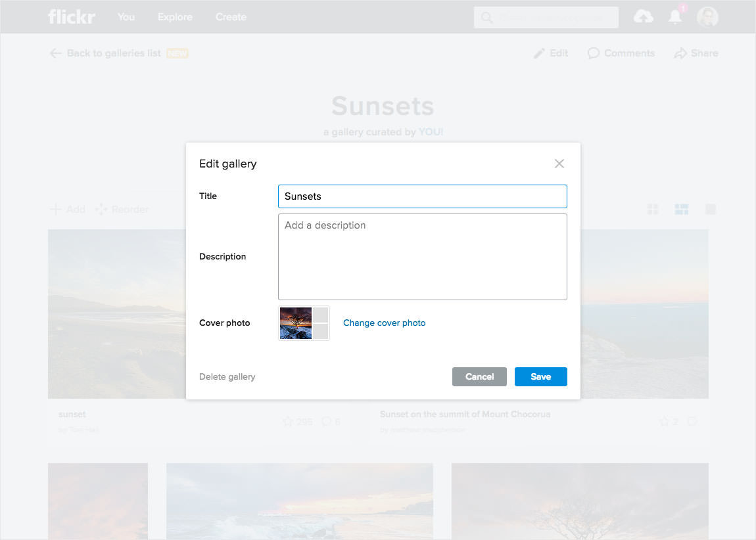Open notifications via the bell icon

(x=674, y=17)
